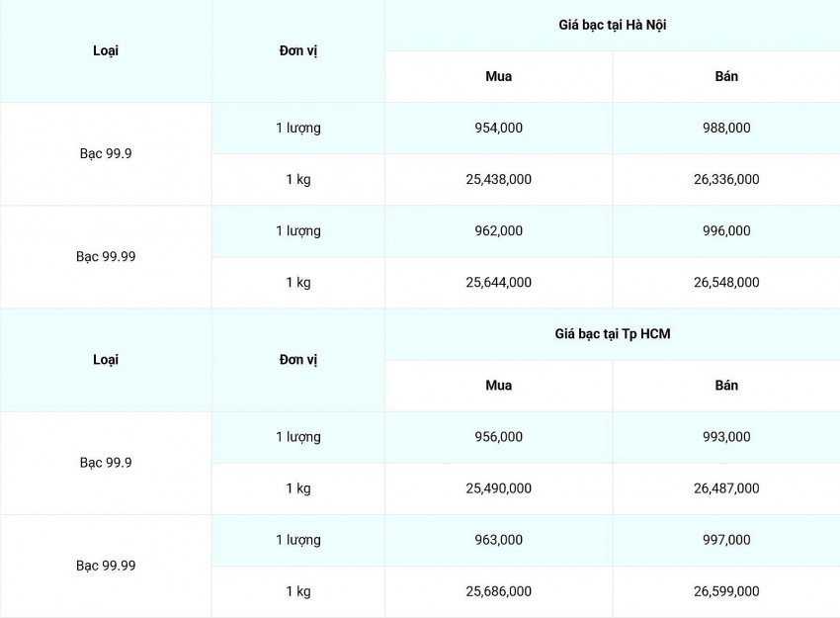Click the 26,487,000 price cell
840x618 pixels.
click(726, 488)
